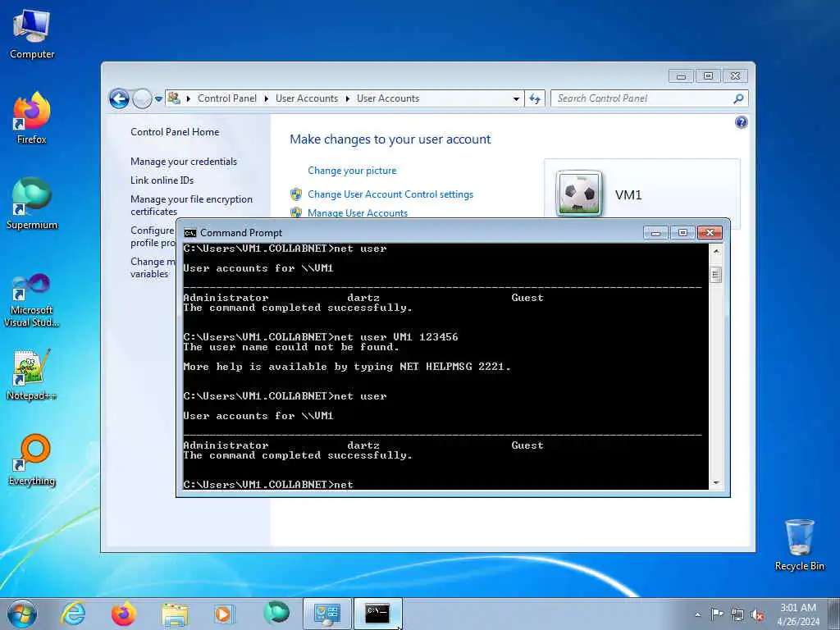Open Firefox from the taskbar
Screen dimensions: 840x630
click(x=124, y=614)
